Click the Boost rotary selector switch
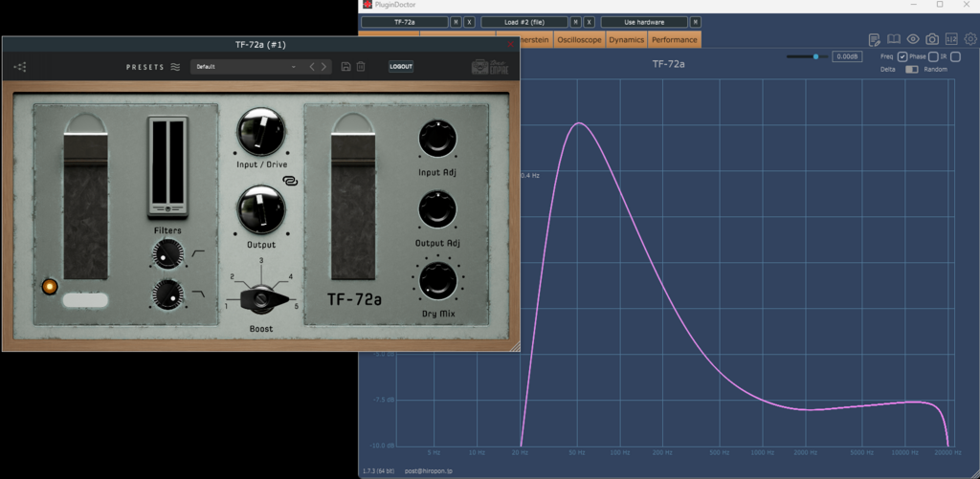 pos(264,300)
